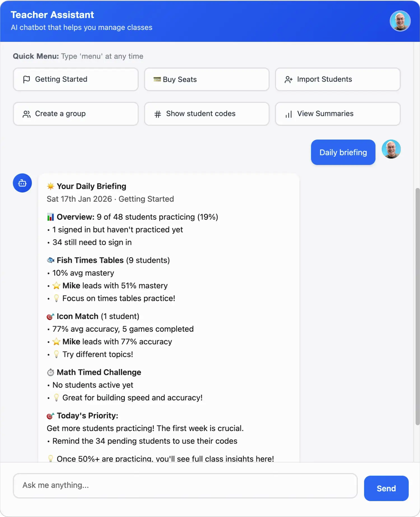
Task: Click the user avatar beside Daily briefing
Action: click(391, 149)
